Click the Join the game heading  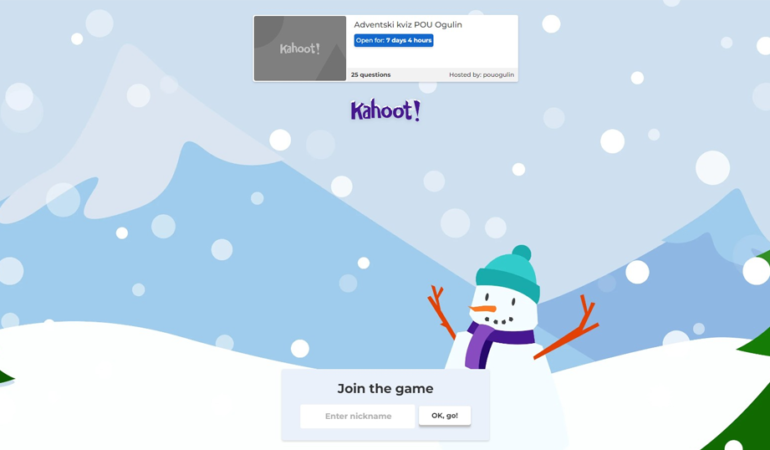point(385,389)
